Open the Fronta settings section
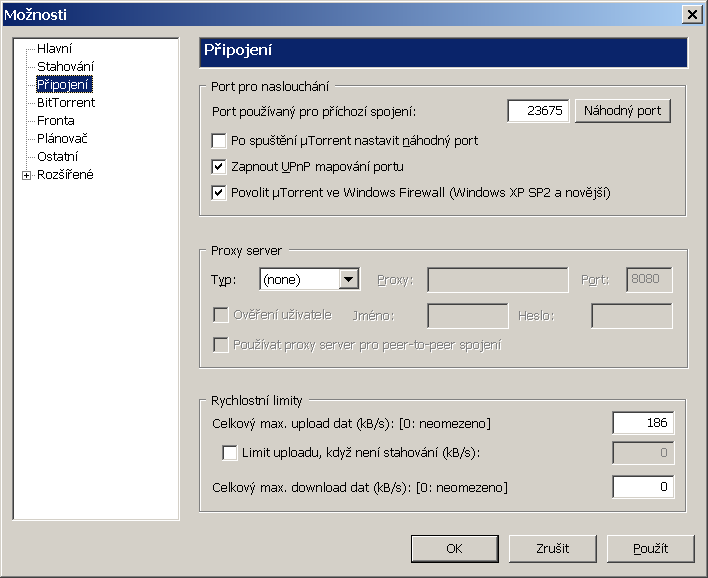The width and height of the screenshot is (708, 578). point(56,121)
